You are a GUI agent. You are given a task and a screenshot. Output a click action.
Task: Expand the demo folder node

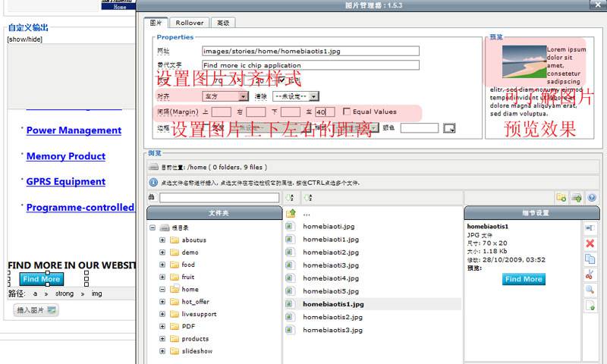tap(162, 253)
